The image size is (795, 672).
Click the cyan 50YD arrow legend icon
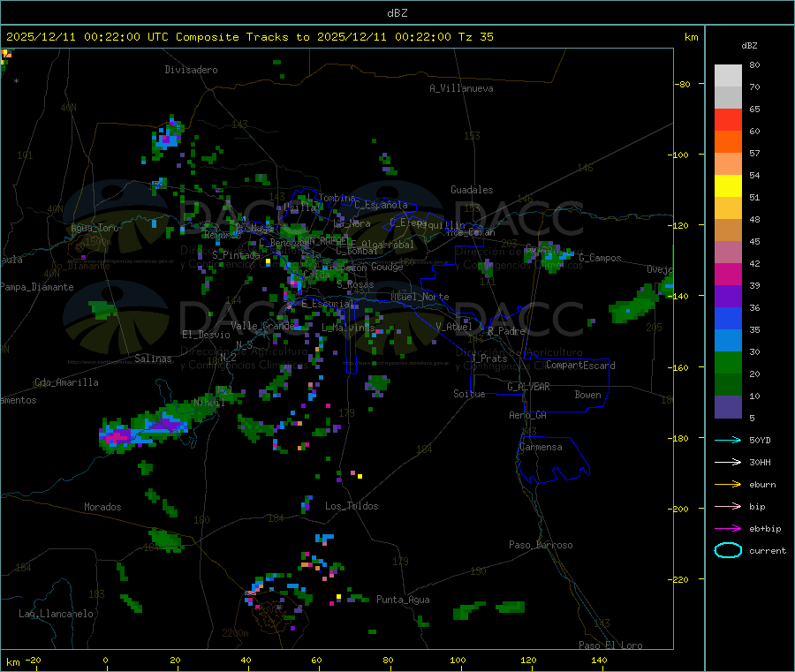click(x=728, y=440)
